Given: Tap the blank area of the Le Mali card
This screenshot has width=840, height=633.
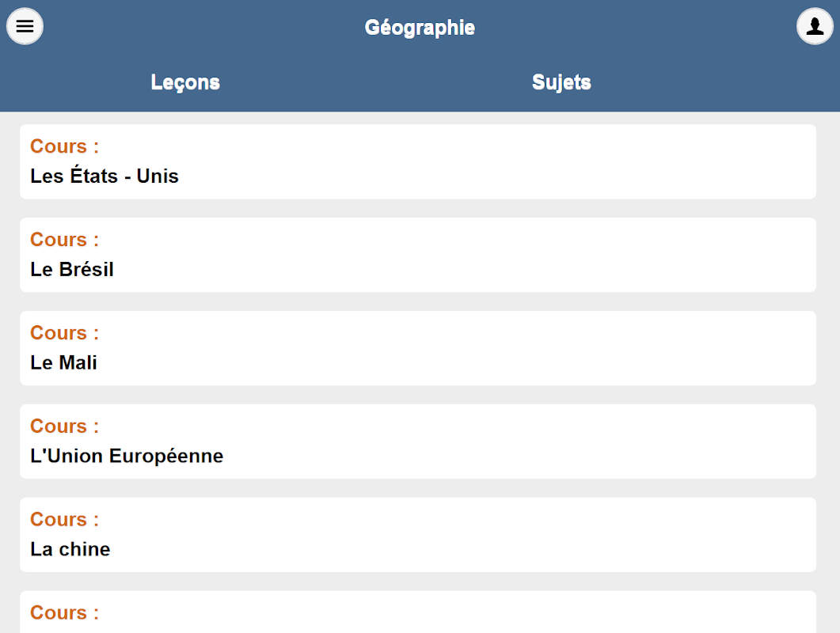Looking at the screenshot, I should click(x=515, y=348).
